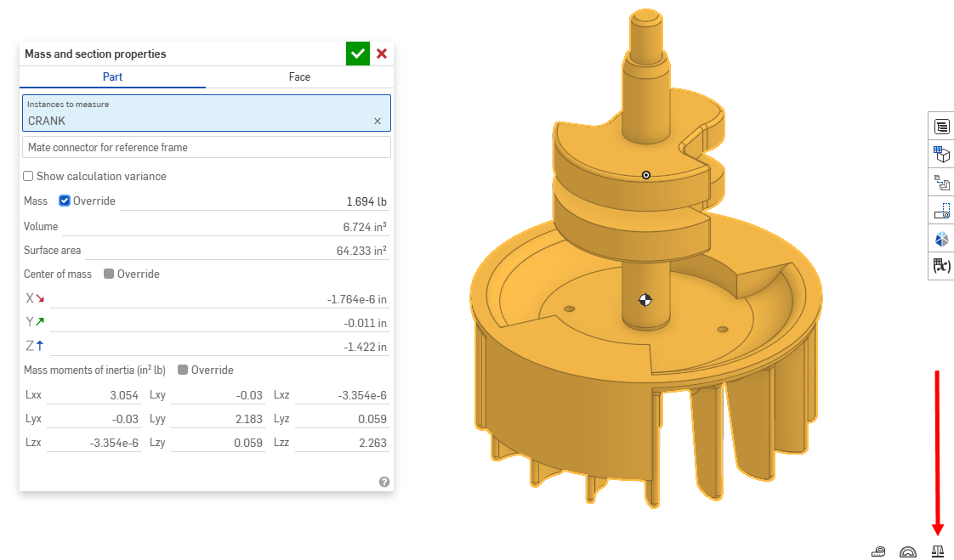The image size is (954, 560).
Task: Open the Configurations panel cube icon
Action: pos(941,155)
